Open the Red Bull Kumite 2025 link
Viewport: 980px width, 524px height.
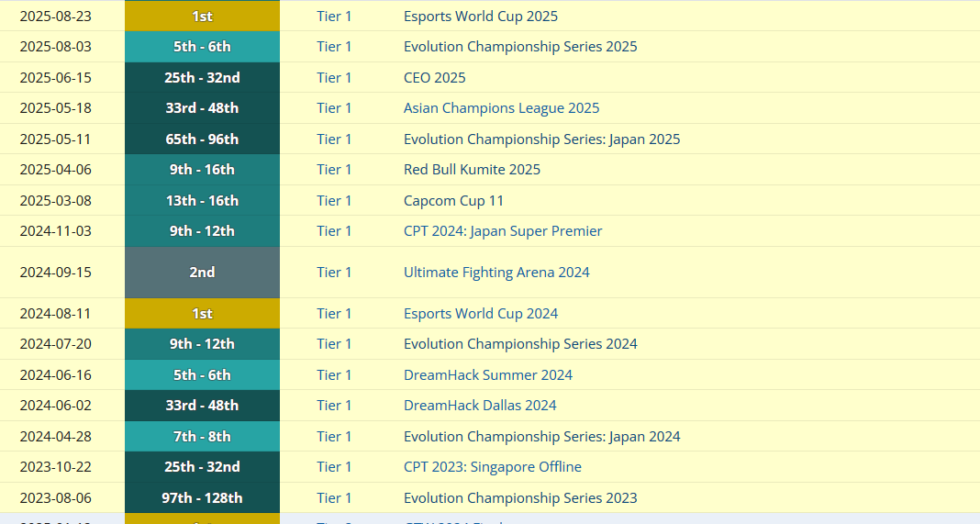472,170
